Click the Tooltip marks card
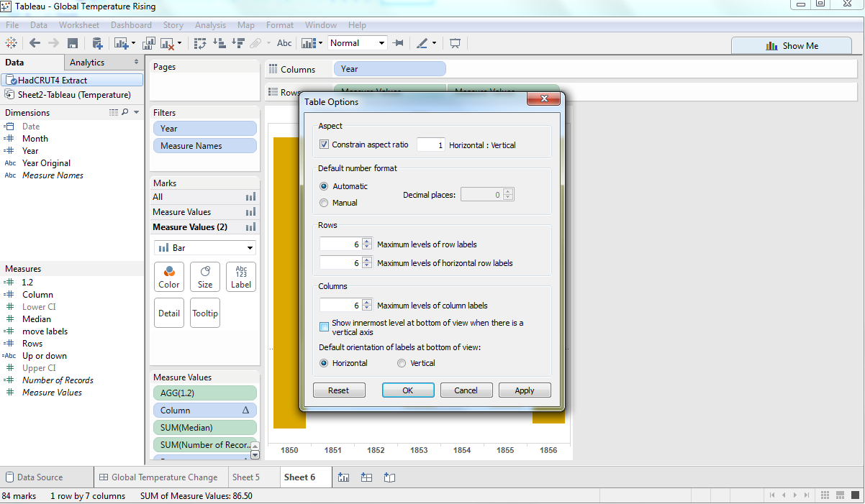The width and height of the screenshot is (865, 504). pos(205,313)
